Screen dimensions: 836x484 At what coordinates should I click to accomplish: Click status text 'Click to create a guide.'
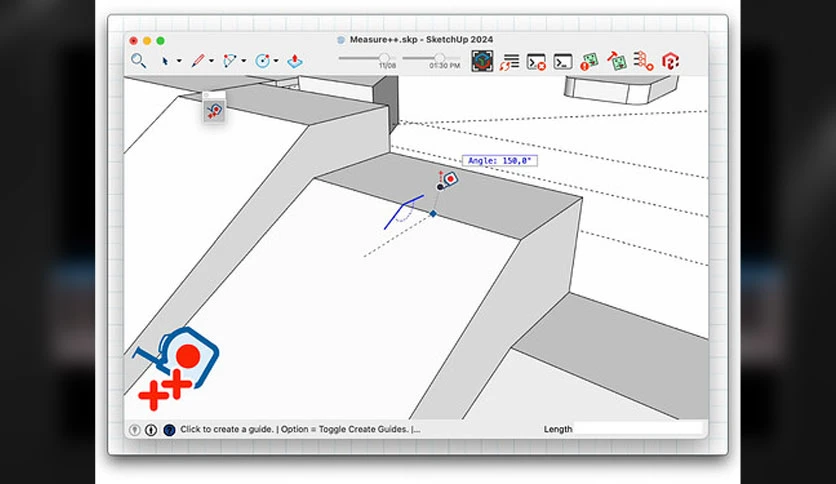tap(227, 429)
